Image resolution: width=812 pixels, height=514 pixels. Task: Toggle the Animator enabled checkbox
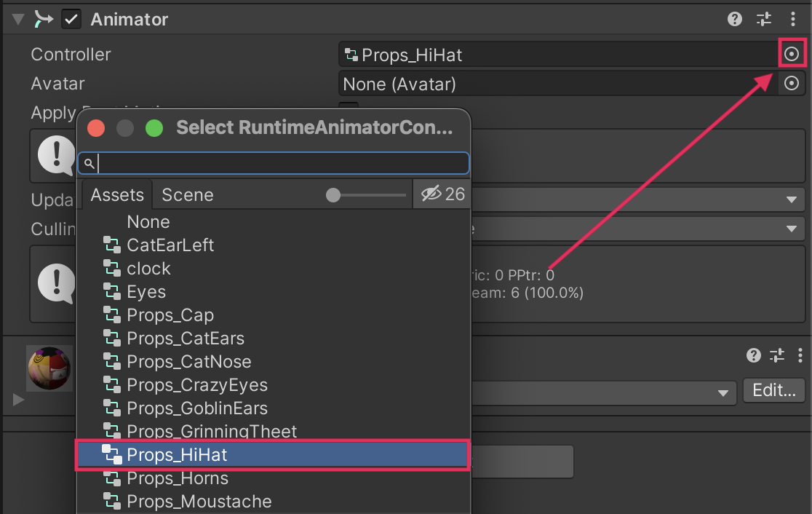coord(71,20)
